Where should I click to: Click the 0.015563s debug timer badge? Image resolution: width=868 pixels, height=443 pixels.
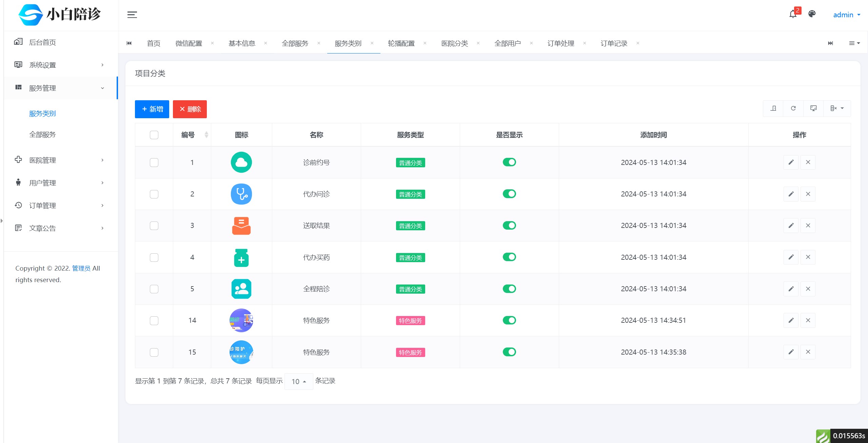tap(849, 436)
